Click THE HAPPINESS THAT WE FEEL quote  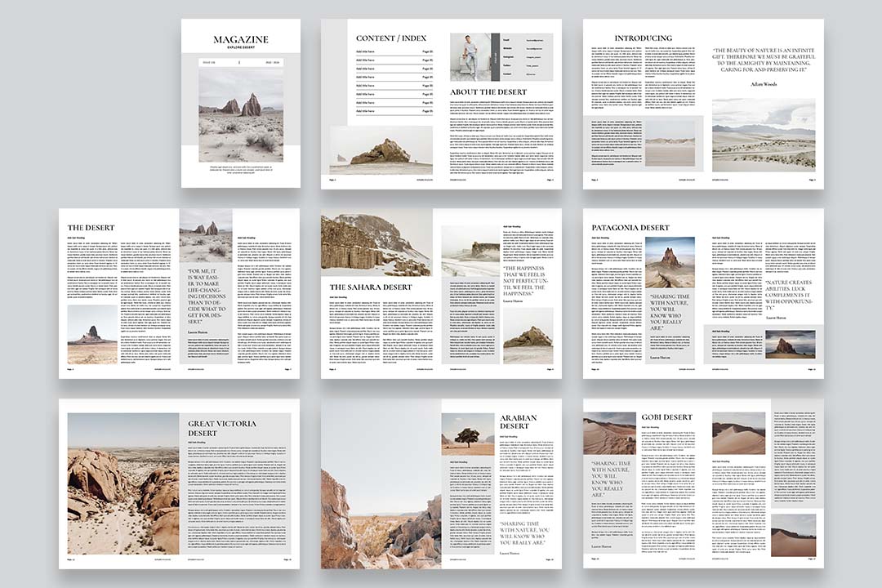coord(524,281)
